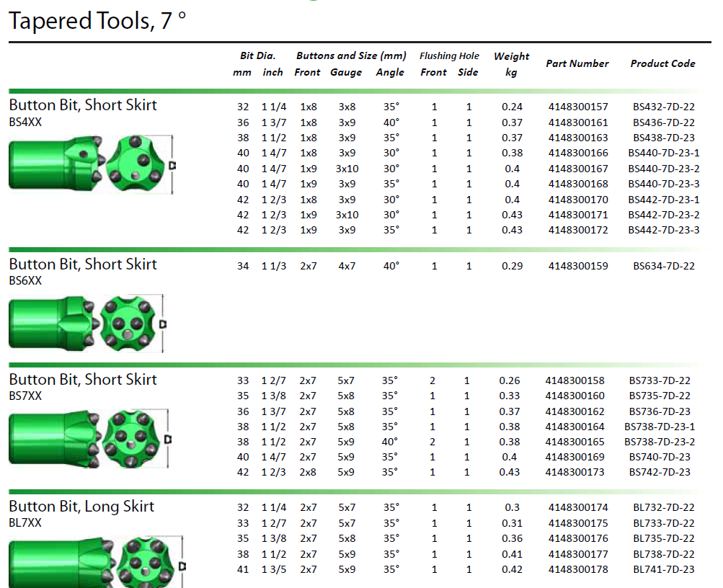The height and width of the screenshot is (588, 723).
Task: Select product code BS440-7D-23-2
Action: click(x=664, y=169)
